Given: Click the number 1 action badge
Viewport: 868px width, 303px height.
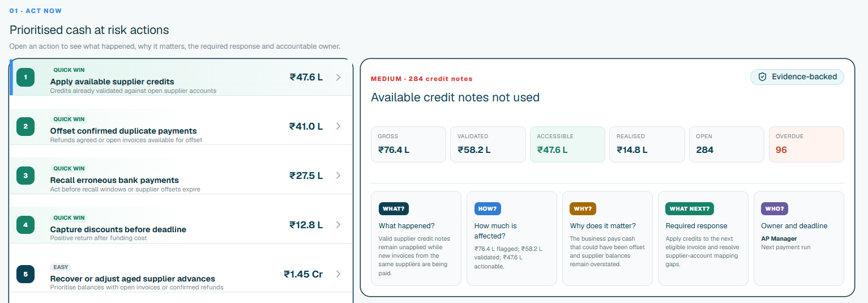Looking at the screenshot, I should coord(25,78).
